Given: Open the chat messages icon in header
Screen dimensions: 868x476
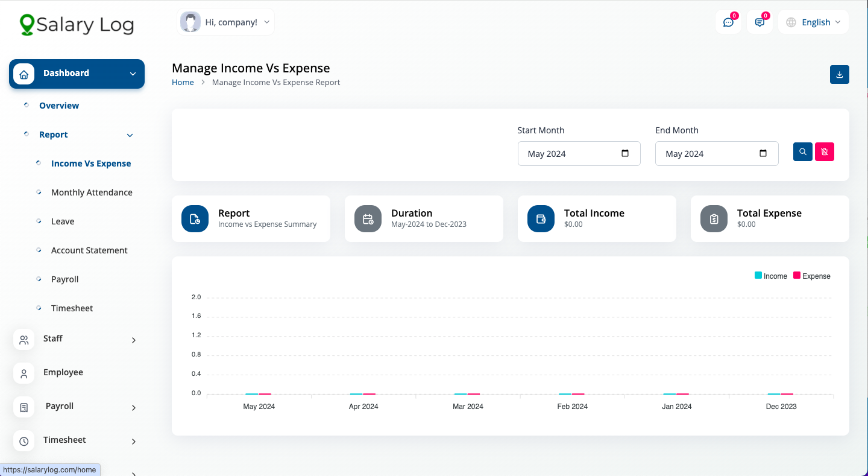Looking at the screenshot, I should click(728, 22).
